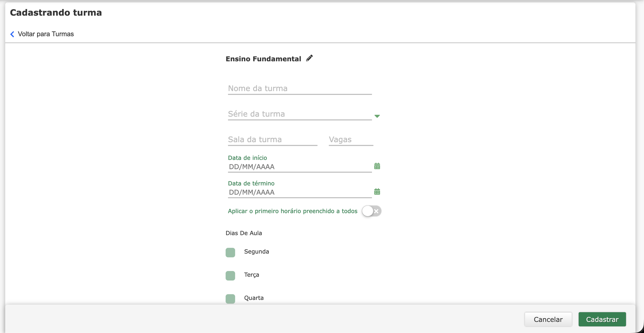Check the Terça checkbox
The height and width of the screenshot is (333, 644).
click(x=230, y=276)
